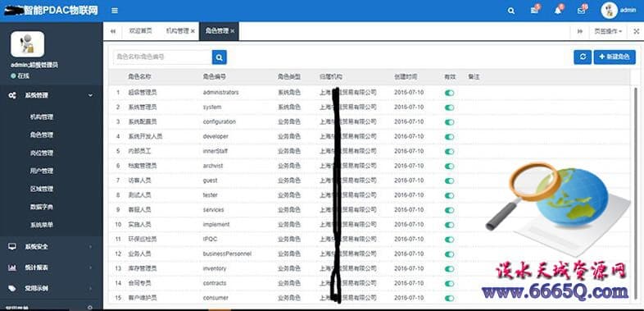Collapse the 系统管理 menu chevron
Image resolution: width=644 pixels, height=311 pixels.
pos(90,95)
